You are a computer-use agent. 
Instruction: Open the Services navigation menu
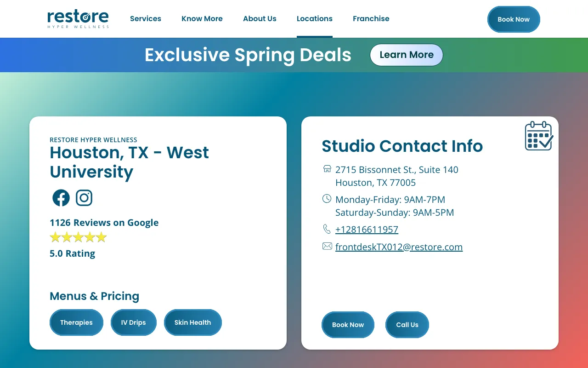(146, 18)
